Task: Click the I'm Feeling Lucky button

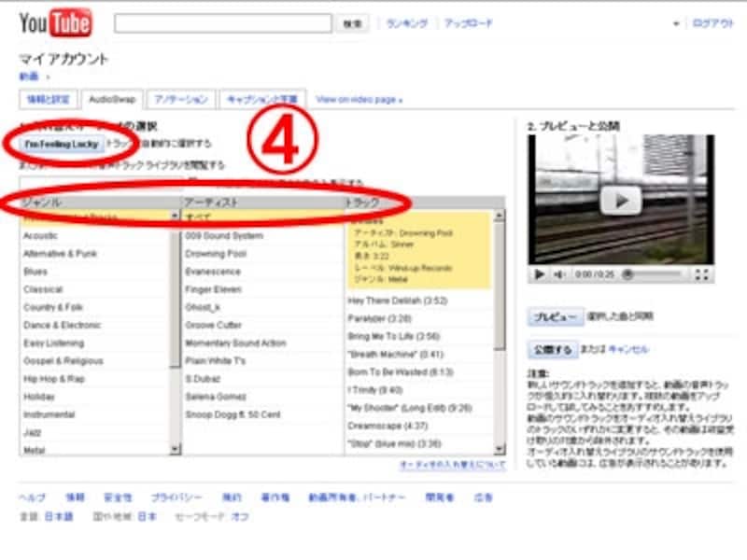Action: [x=62, y=144]
